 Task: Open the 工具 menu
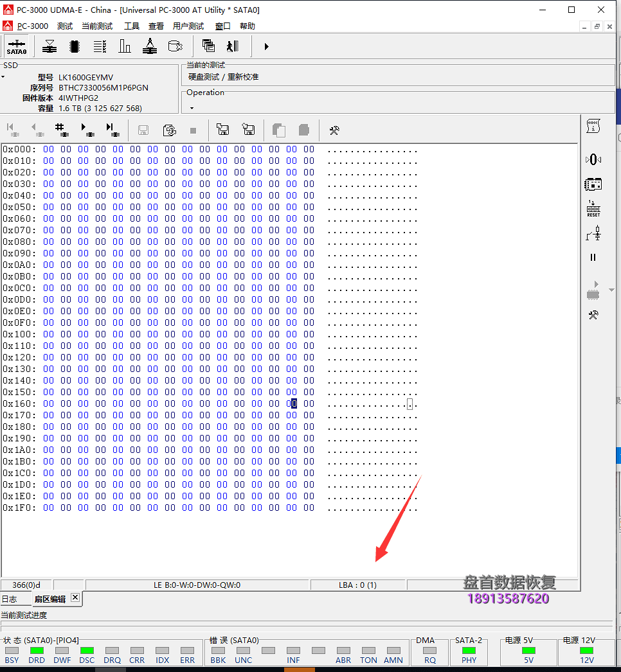point(132,26)
